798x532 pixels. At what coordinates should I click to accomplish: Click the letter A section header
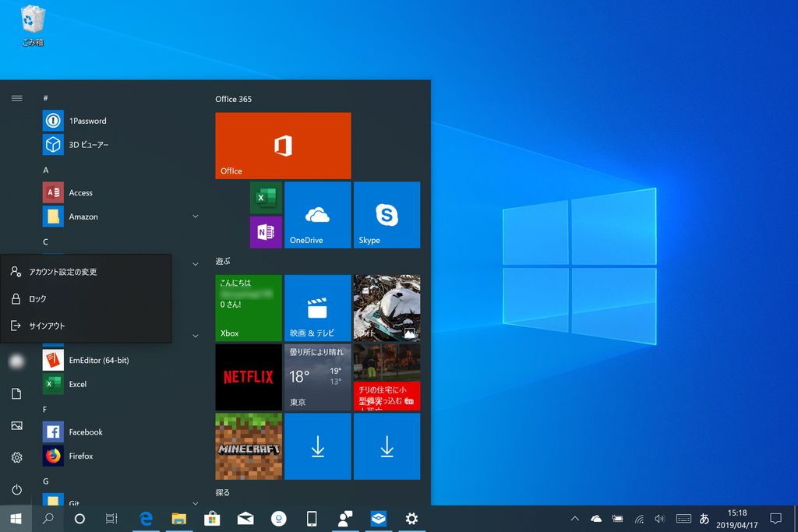pos(46,170)
